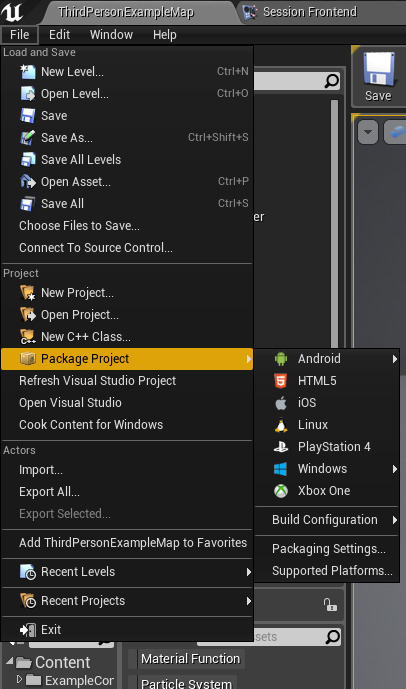Collapse the Content folder tree arrow

(9, 661)
